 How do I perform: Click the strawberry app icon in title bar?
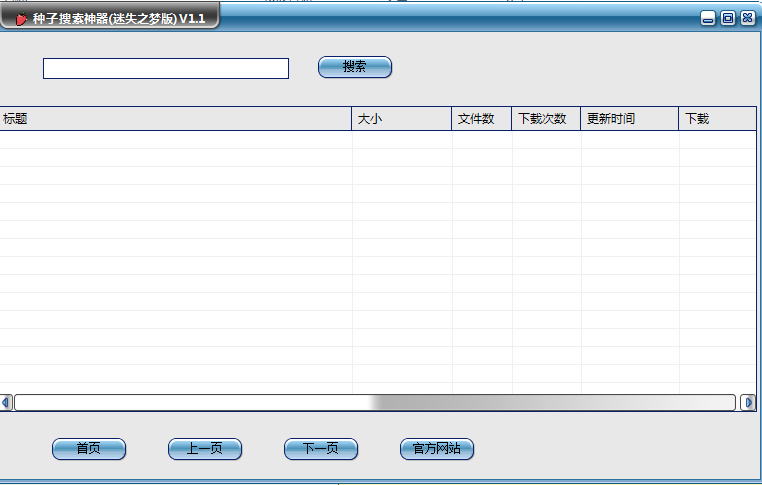coord(21,19)
